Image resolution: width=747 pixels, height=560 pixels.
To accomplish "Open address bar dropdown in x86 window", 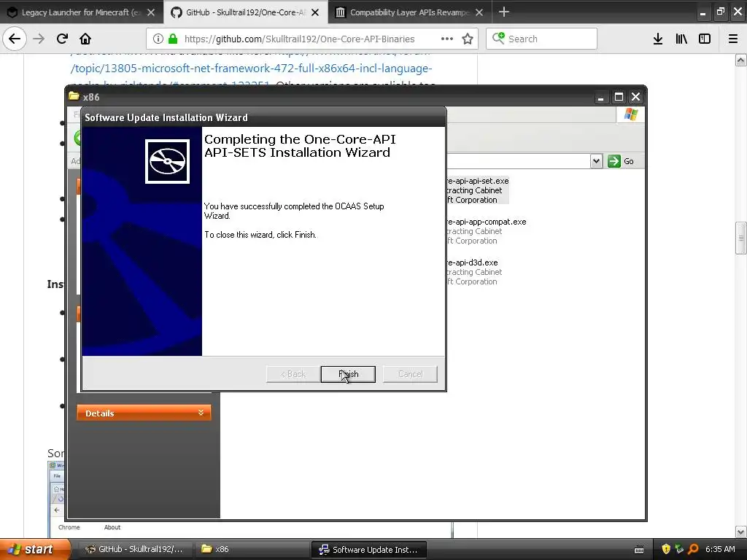I will coord(596,161).
